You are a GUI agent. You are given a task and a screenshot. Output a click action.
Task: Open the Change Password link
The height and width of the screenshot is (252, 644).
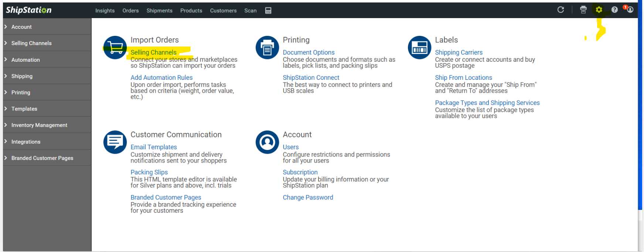[308, 197]
